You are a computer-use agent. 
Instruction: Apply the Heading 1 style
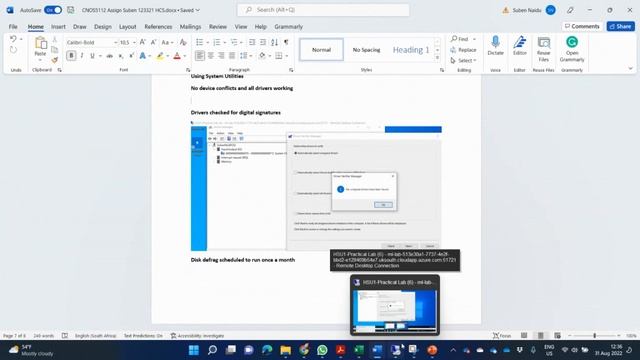[x=411, y=50]
